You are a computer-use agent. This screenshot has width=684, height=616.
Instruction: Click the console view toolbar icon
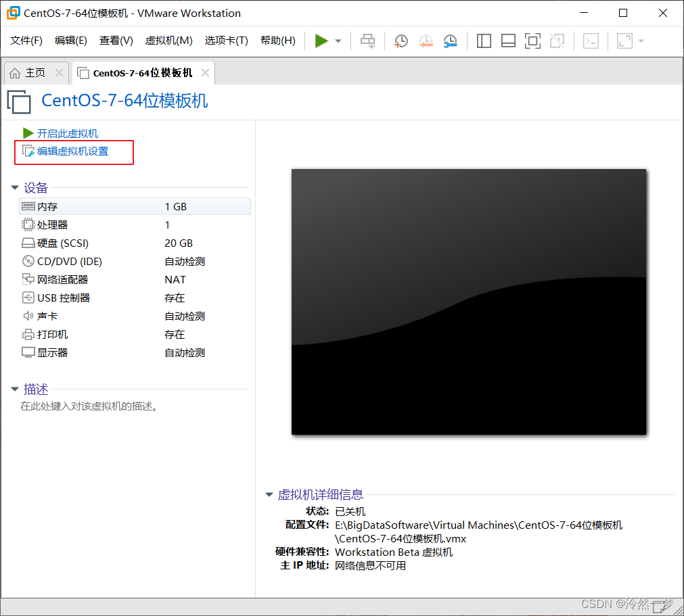[x=591, y=41]
